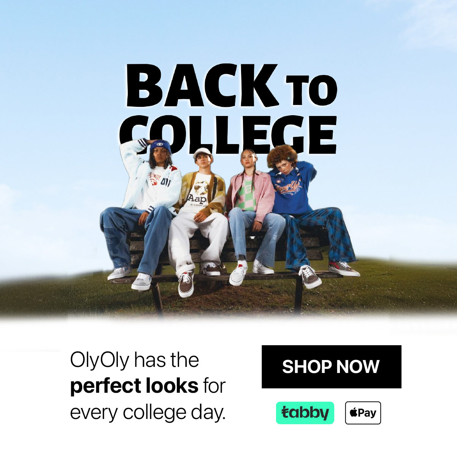Click the small TO in the headline

pyautogui.click(x=311, y=90)
